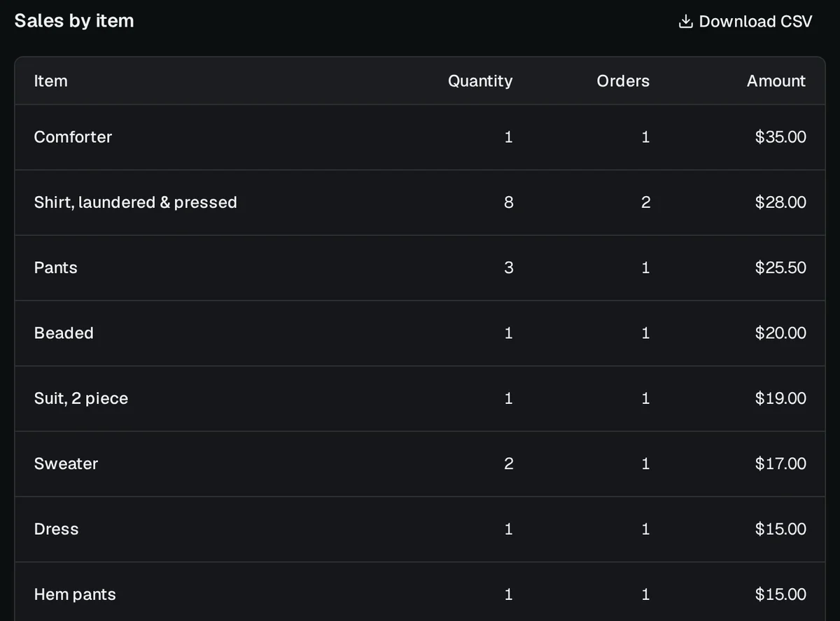This screenshot has height=621, width=840.
Task: Click the $35.00 amount for Comforter
Action: click(x=780, y=137)
